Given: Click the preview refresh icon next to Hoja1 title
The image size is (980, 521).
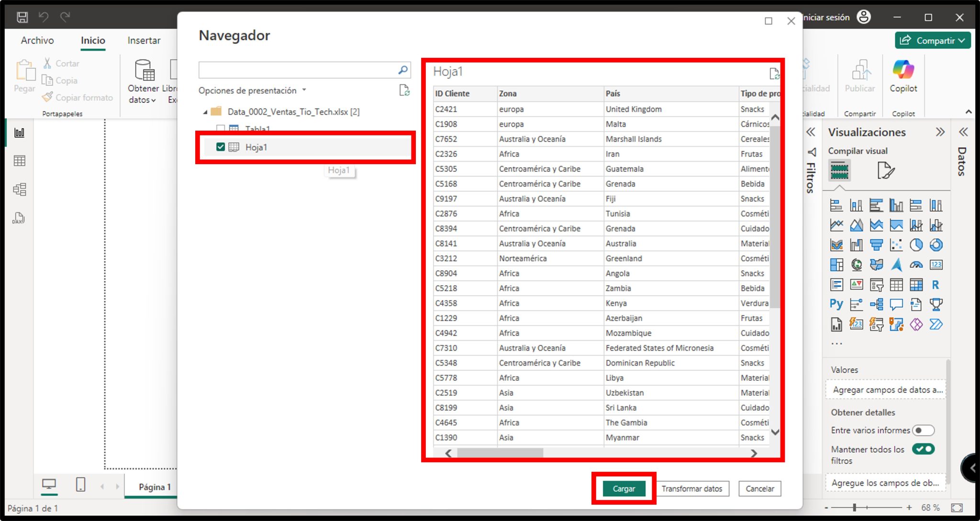Looking at the screenshot, I should [774, 74].
